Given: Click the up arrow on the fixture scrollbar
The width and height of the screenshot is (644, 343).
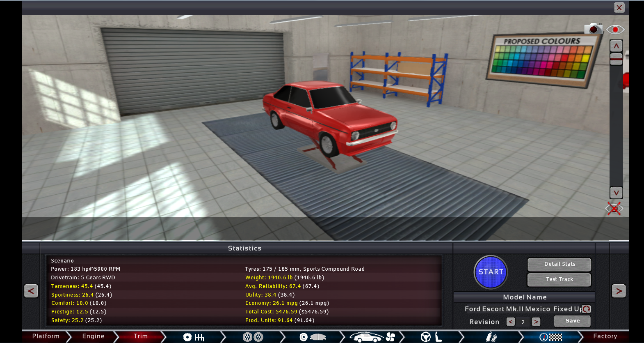Looking at the screenshot, I should coord(616,46).
